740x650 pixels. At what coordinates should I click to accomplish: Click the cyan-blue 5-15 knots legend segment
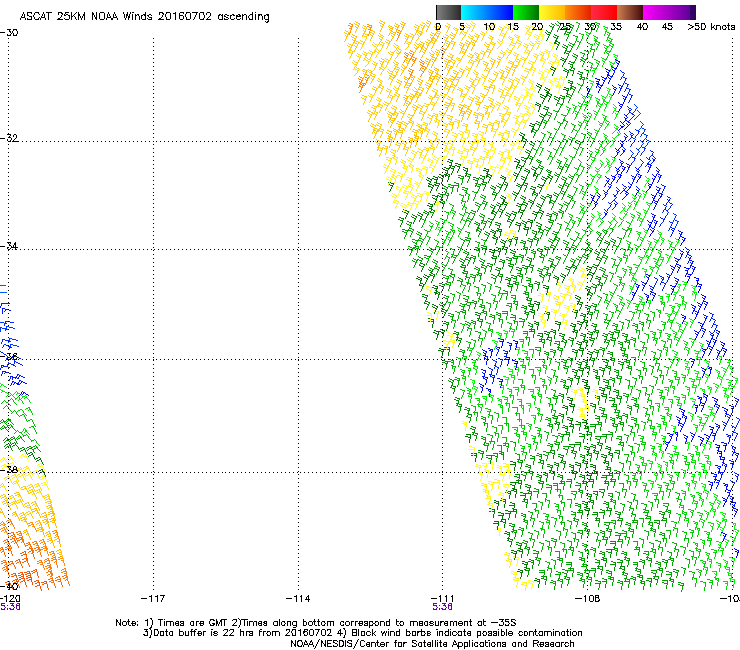pos(487,12)
